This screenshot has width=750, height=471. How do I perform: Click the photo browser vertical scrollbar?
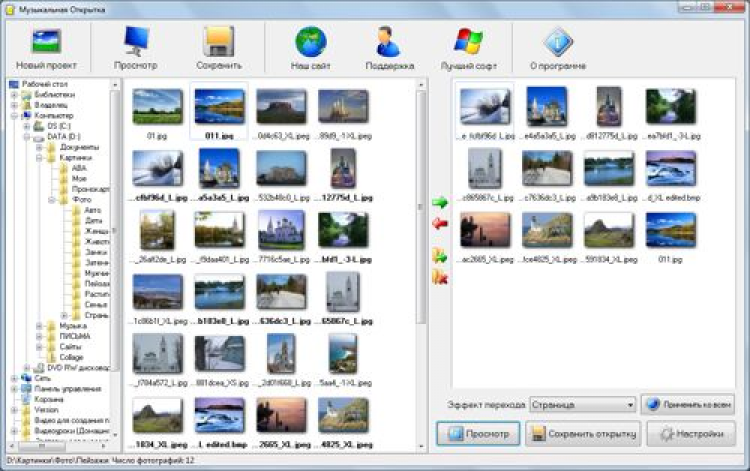[421, 206]
